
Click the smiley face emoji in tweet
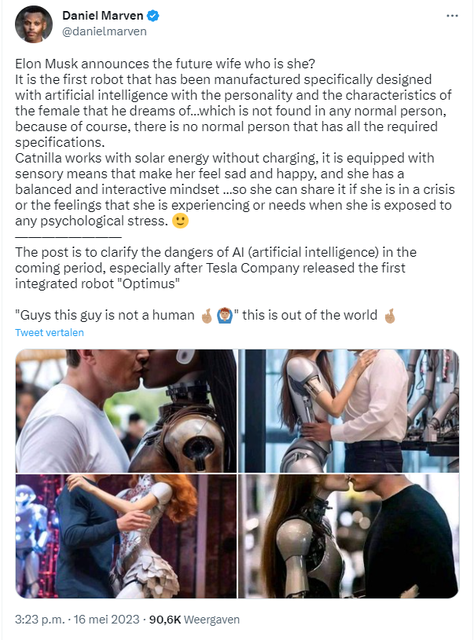tap(180, 221)
